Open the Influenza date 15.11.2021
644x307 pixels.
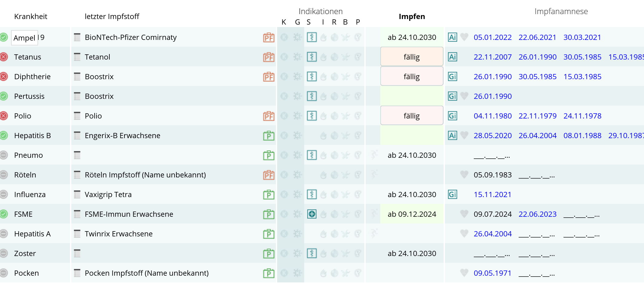[x=493, y=195]
